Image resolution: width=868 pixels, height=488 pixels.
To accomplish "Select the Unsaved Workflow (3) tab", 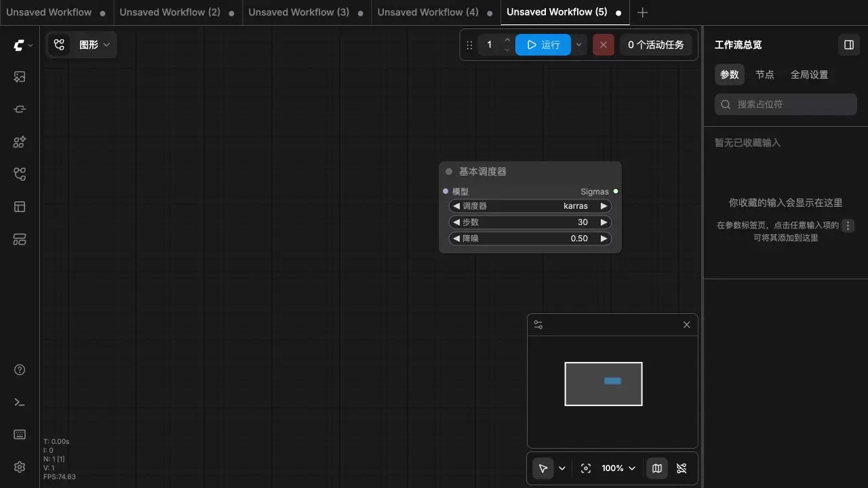I will [307, 12].
